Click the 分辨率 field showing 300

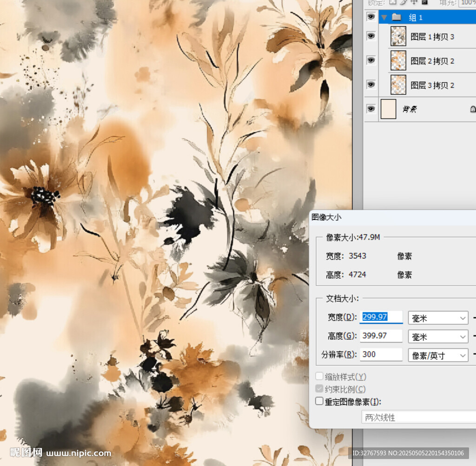(x=381, y=354)
